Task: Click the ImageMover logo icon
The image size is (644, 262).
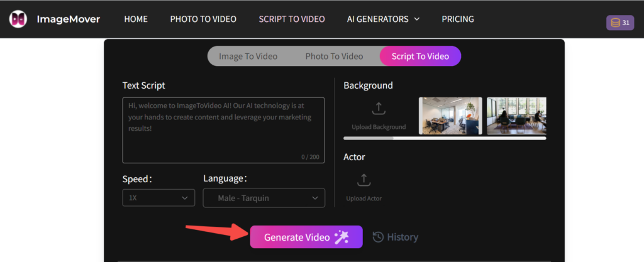Action: click(18, 19)
